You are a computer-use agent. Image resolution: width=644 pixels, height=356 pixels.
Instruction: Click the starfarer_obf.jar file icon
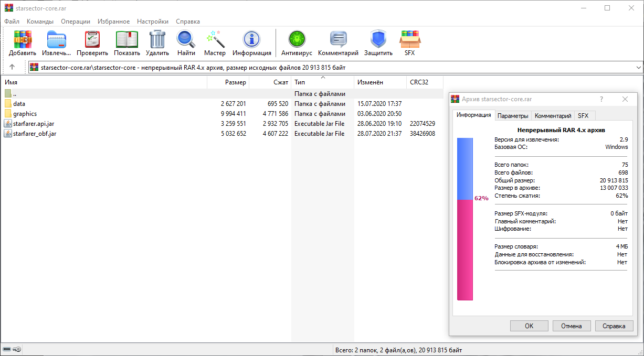pos(8,134)
